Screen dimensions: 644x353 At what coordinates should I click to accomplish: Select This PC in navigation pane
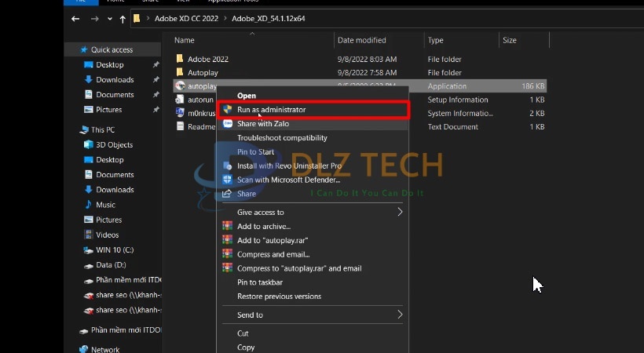coord(103,129)
